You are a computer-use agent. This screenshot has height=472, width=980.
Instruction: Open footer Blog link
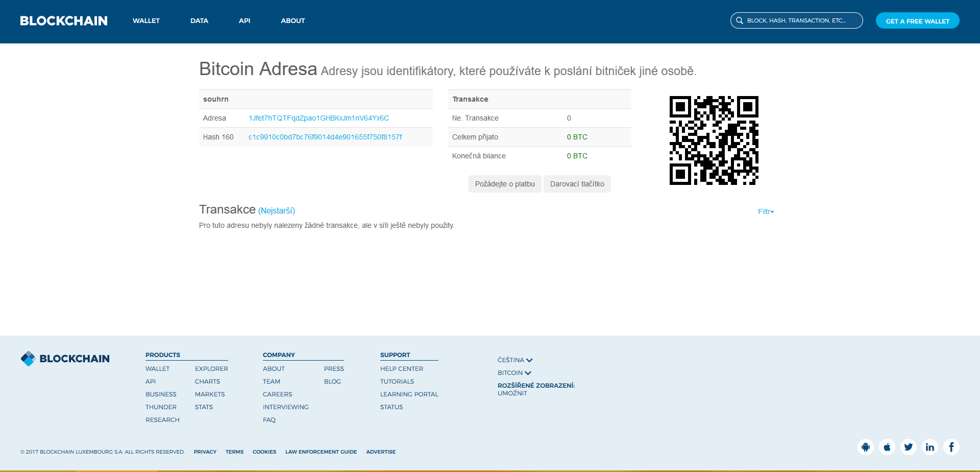point(332,382)
